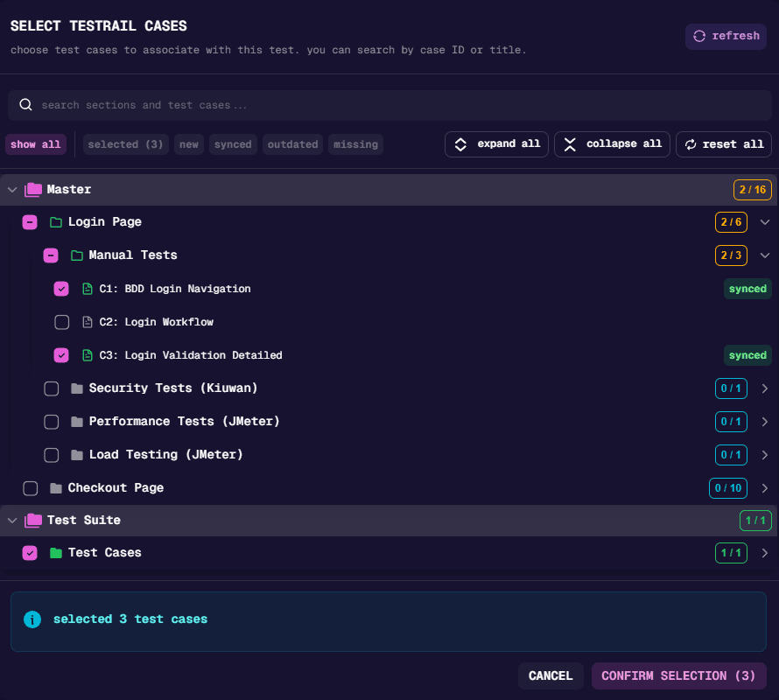The image size is (779, 700).
Task: Uncheck C1: BDD Login Navigation
Action: pyautogui.click(x=61, y=289)
